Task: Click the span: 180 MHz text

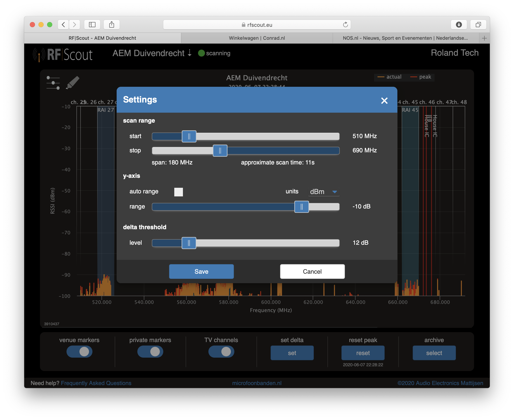Action: (x=172, y=162)
